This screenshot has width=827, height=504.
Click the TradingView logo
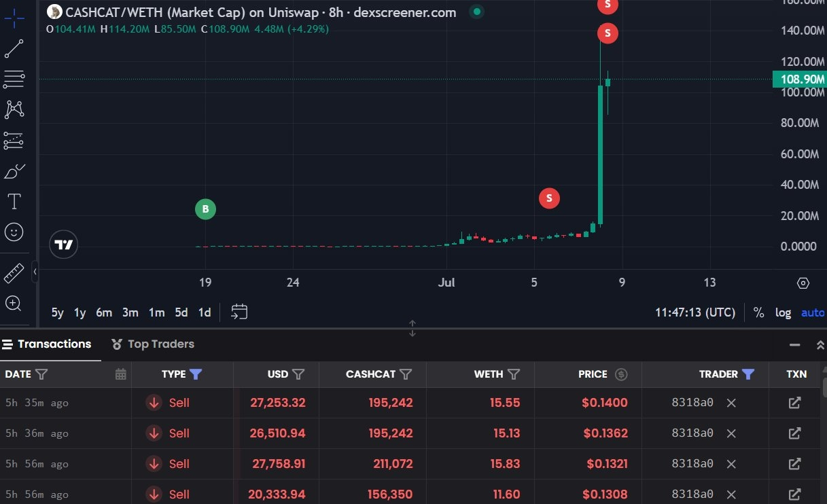point(64,245)
